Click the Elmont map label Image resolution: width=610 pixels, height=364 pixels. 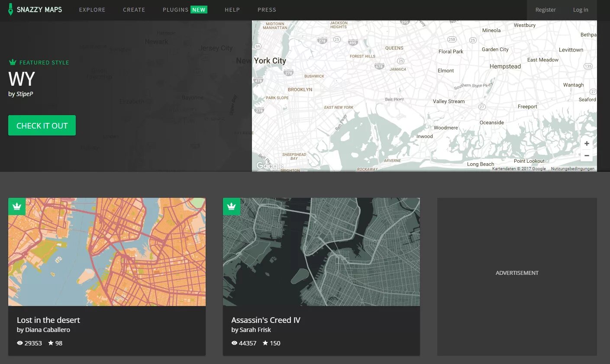(446, 71)
